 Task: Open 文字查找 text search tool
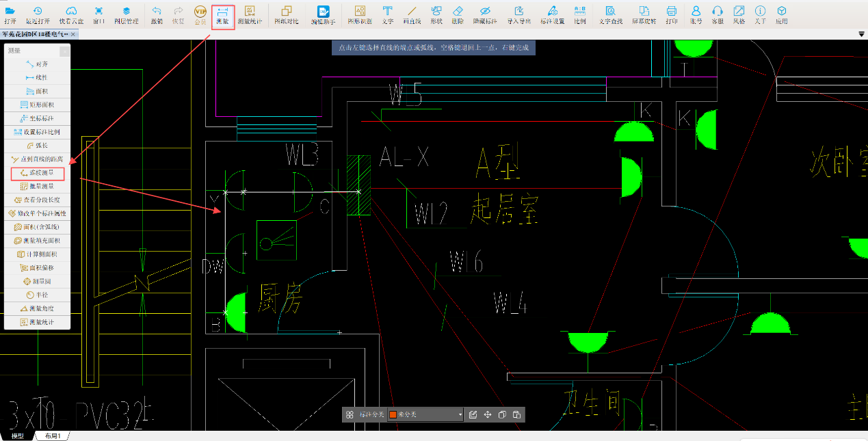610,14
